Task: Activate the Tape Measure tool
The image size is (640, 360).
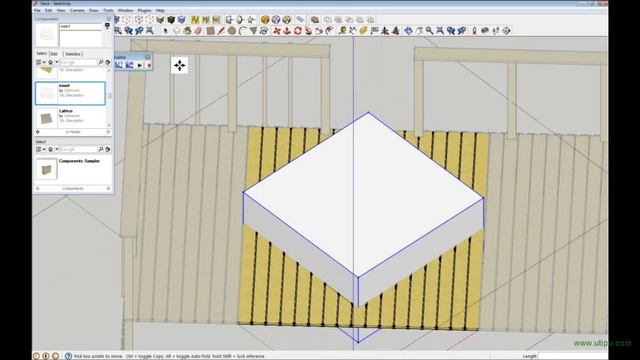Action: 342,31
